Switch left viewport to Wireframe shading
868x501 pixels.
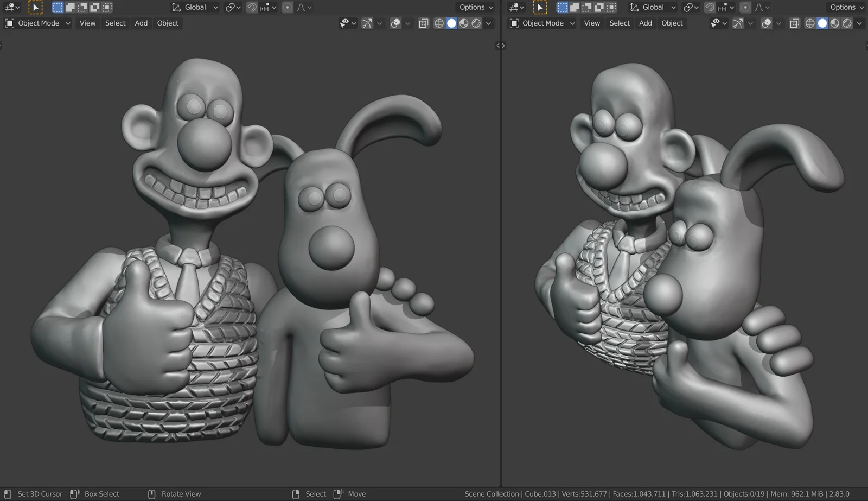click(x=439, y=23)
